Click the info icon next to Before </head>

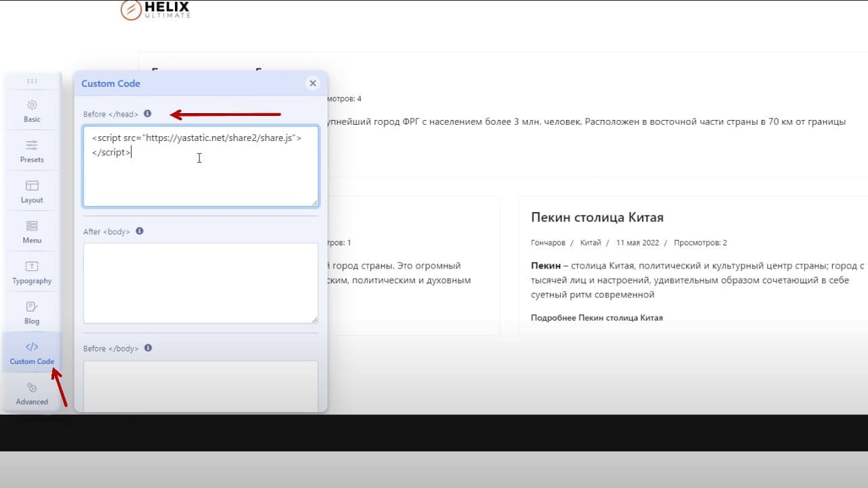click(x=148, y=114)
